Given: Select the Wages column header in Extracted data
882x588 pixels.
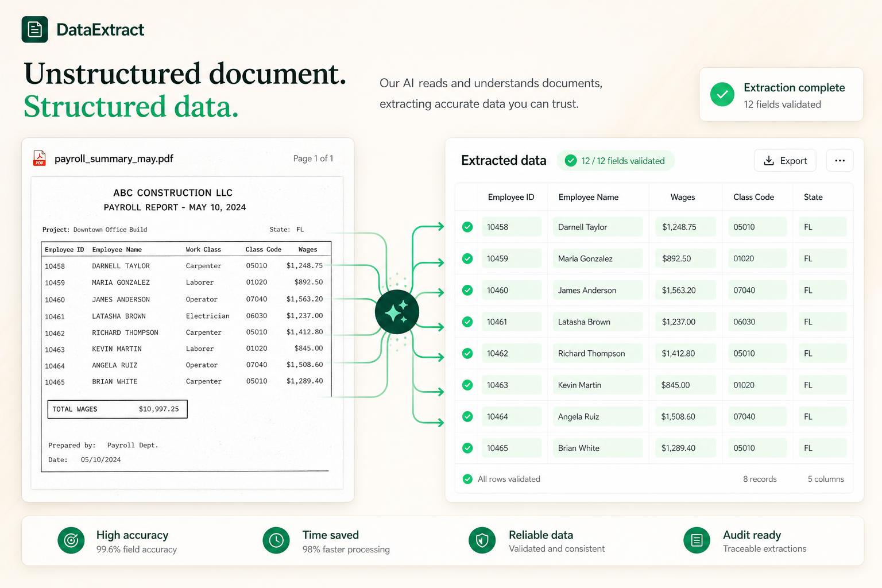Looking at the screenshot, I should point(683,197).
